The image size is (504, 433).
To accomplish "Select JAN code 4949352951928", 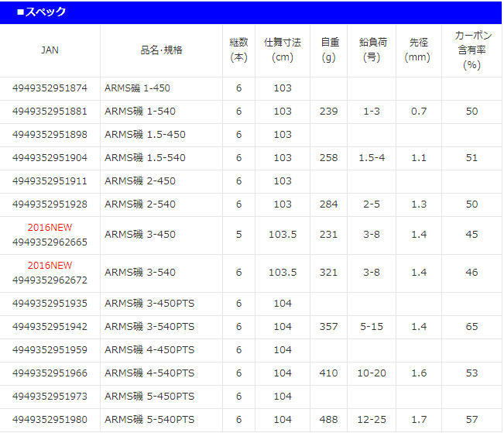I will [50, 204].
